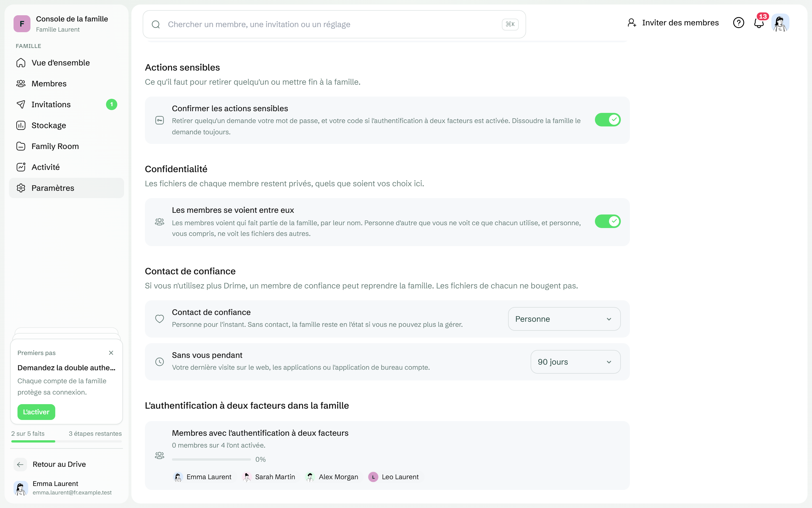This screenshot has width=812, height=508.
Task: Go to Vue d'ensemble
Action: click(x=67, y=63)
